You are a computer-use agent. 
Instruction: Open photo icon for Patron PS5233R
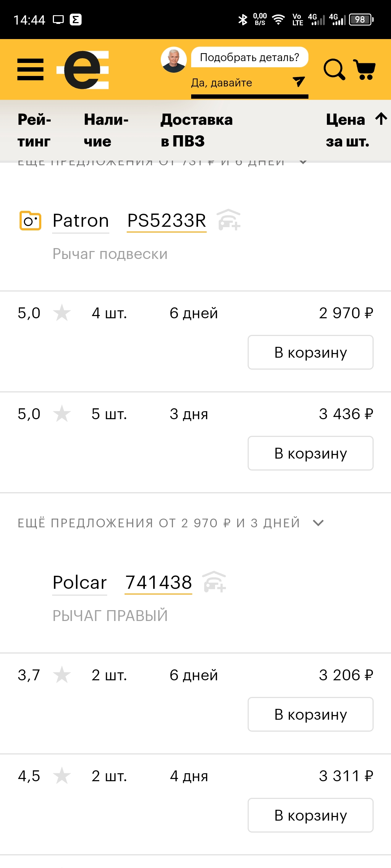click(30, 220)
